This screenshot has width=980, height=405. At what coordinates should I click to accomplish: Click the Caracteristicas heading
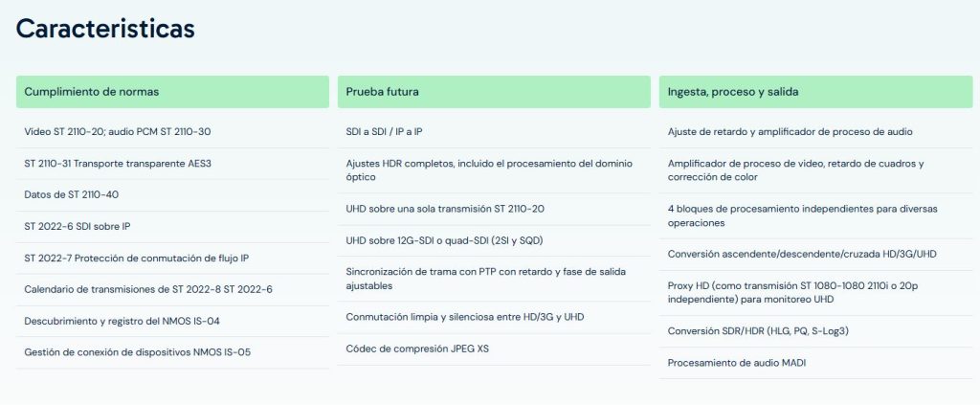pos(105,29)
